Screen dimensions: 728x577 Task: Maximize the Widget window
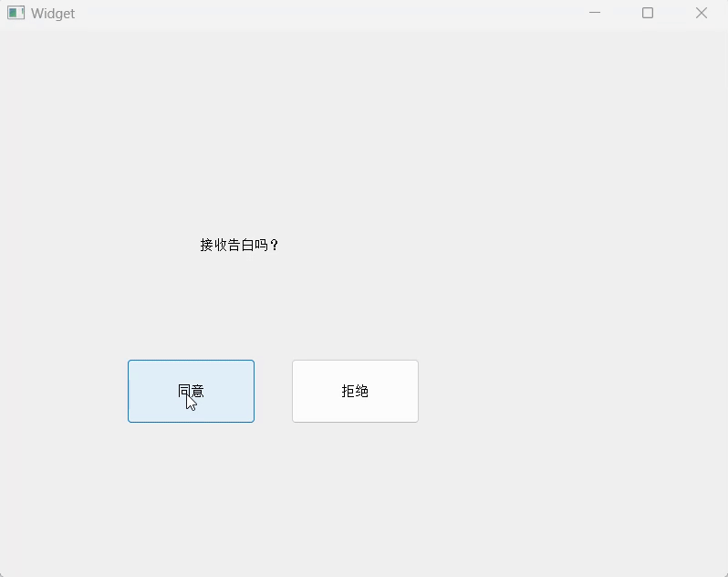(x=648, y=13)
